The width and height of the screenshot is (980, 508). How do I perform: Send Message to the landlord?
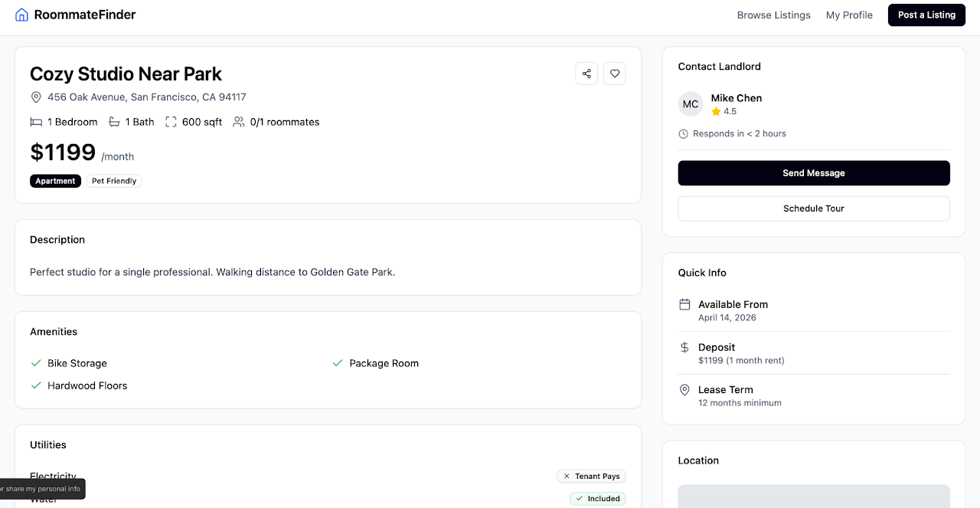click(814, 173)
